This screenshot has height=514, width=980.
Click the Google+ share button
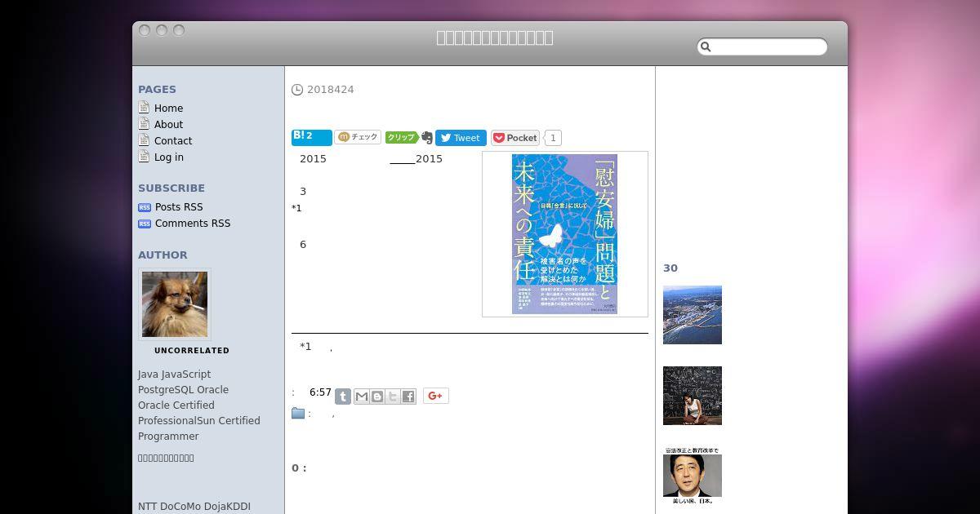[435, 396]
